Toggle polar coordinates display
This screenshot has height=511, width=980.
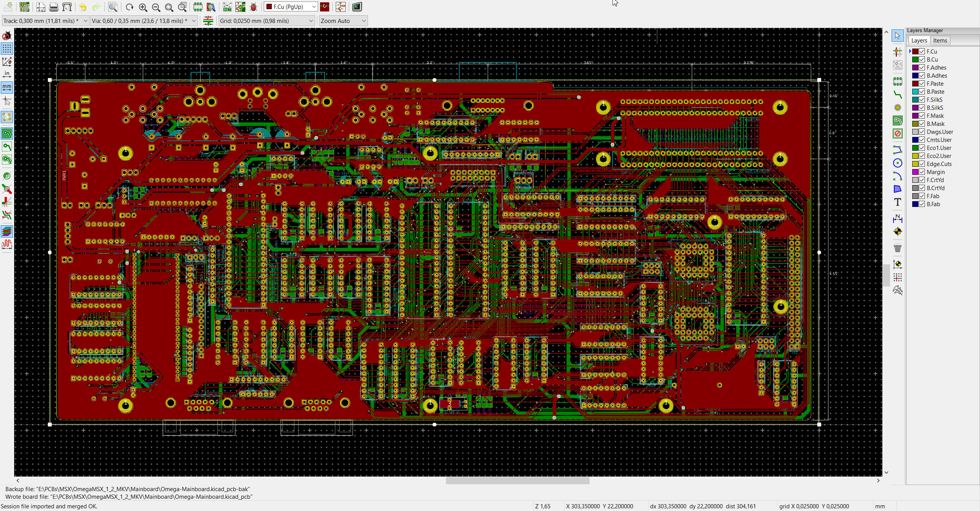(x=7, y=61)
